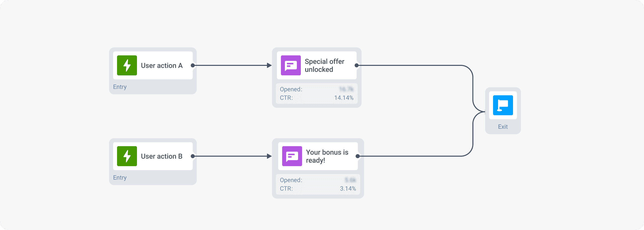The image size is (644, 230).
Task: Select the "User action A" node title
Action: (162, 66)
